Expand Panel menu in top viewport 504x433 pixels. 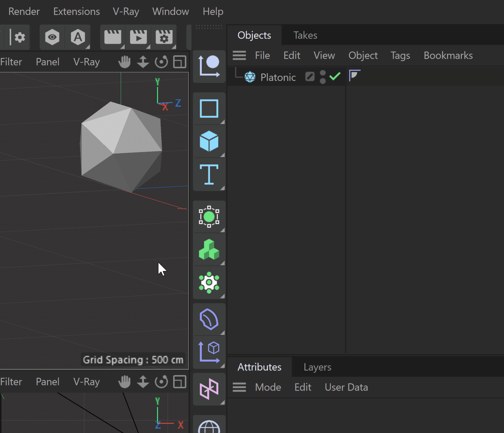48,62
